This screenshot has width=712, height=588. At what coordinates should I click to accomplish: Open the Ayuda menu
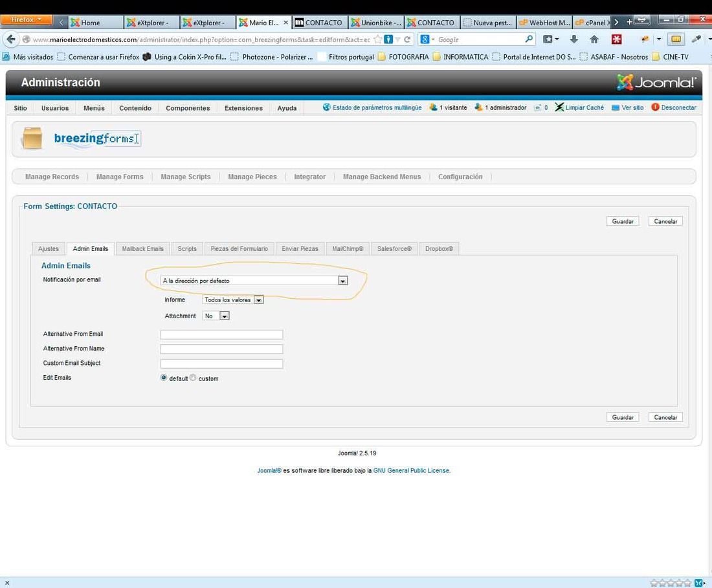point(287,108)
